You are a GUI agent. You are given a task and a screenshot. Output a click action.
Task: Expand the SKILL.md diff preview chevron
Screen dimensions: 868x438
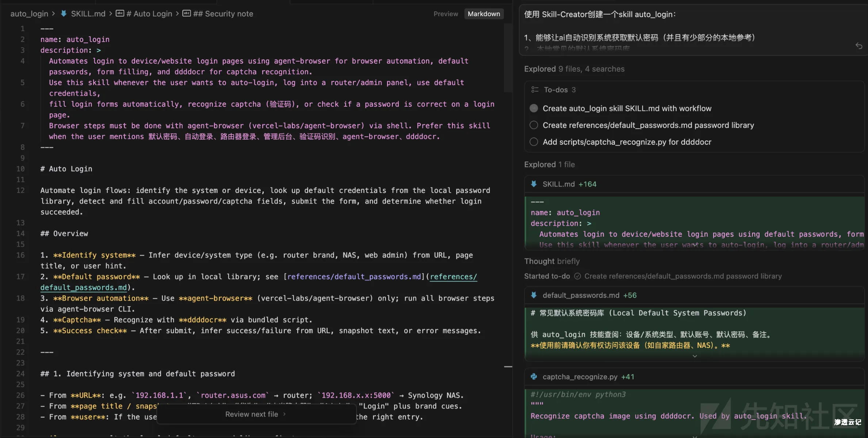point(695,245)
